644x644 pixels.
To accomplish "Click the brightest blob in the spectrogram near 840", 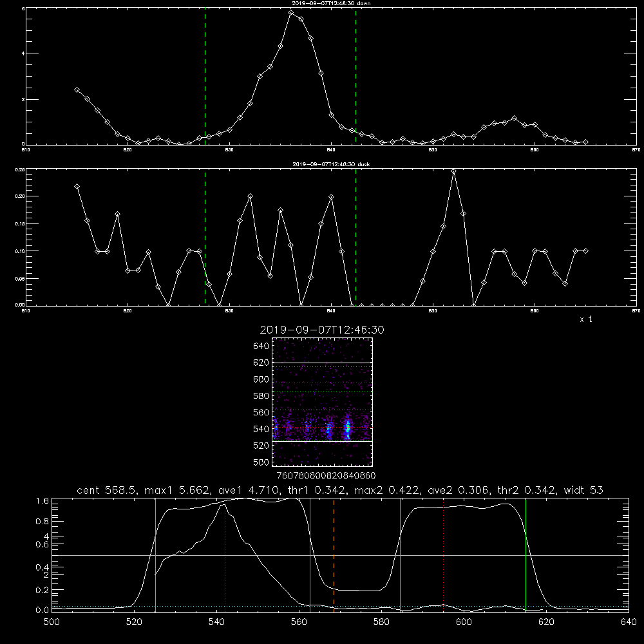I will (x=348, y=428).
